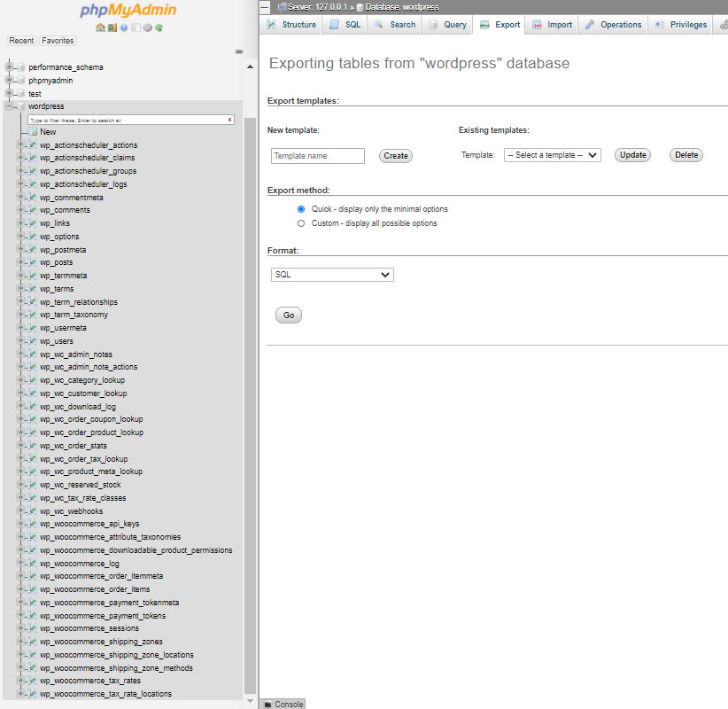Expand the performance_schema database node
The height and width of the screenshot is (709, 728).
[x=9, y=67]
